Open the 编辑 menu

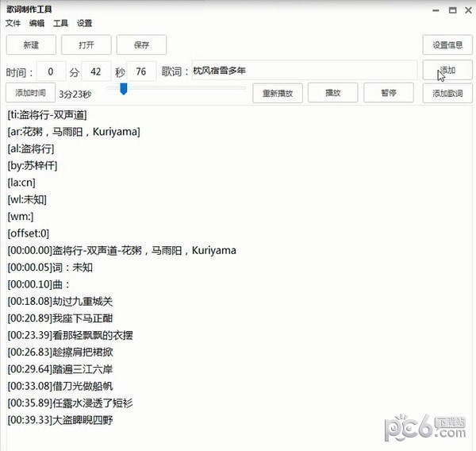36,23
